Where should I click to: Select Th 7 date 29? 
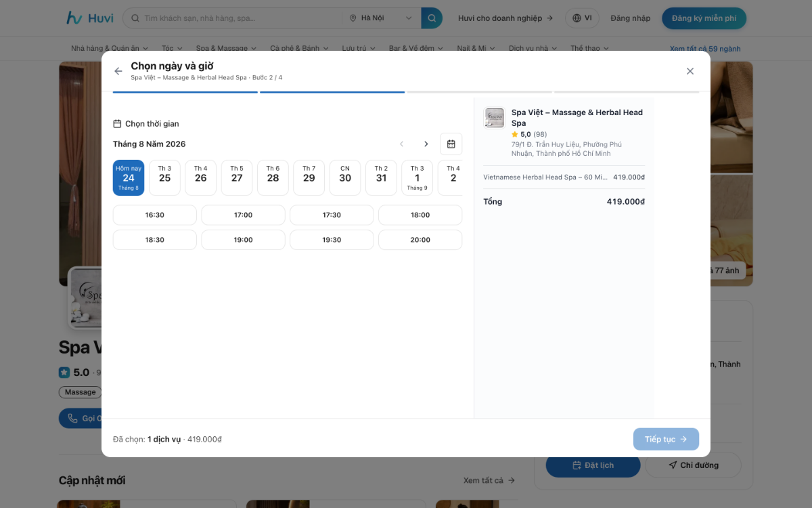coord(309,178)
